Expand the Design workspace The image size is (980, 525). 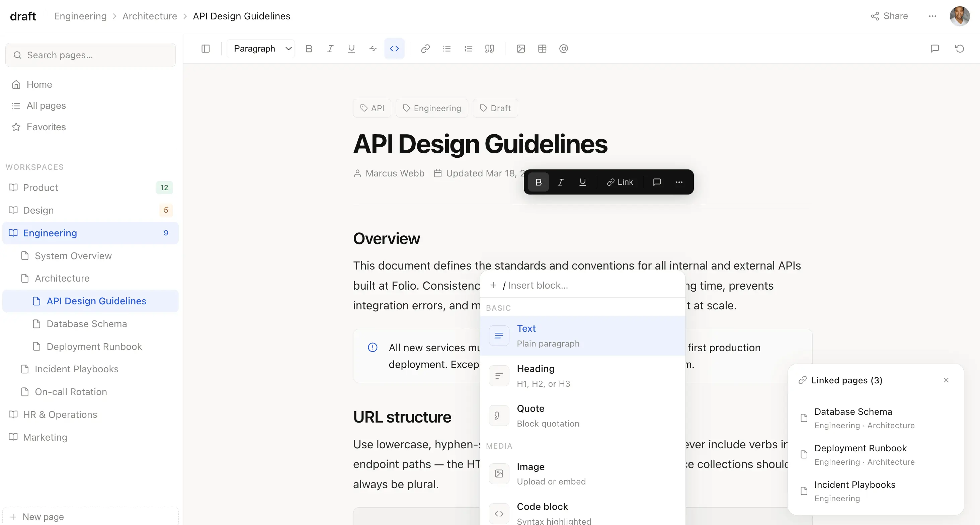pos(91,210)
